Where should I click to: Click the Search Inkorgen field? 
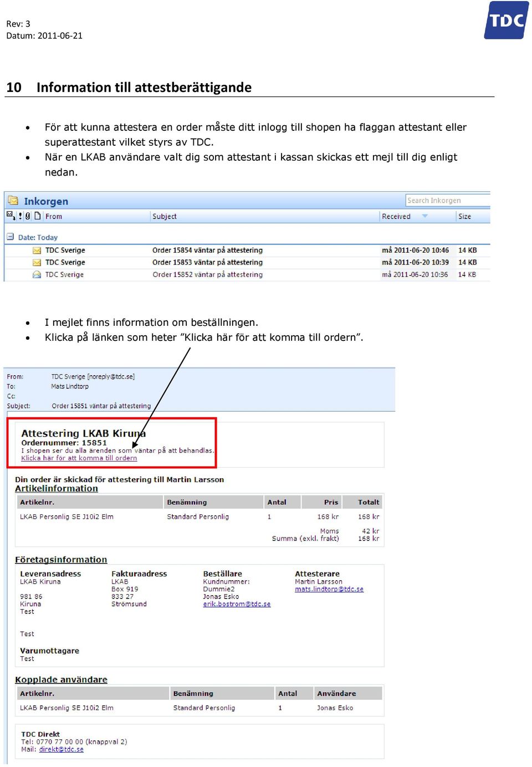pyautogui.click(x=448, y=201)
